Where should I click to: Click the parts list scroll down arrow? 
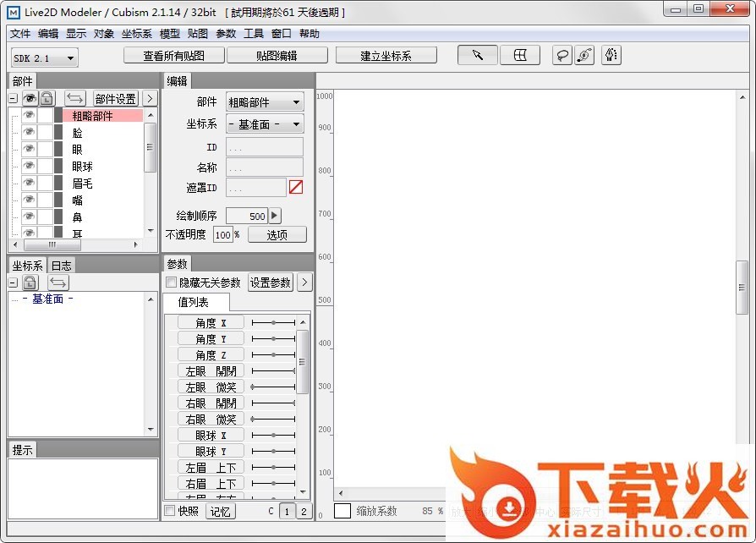pyautogui.click(x=151, y=231)
